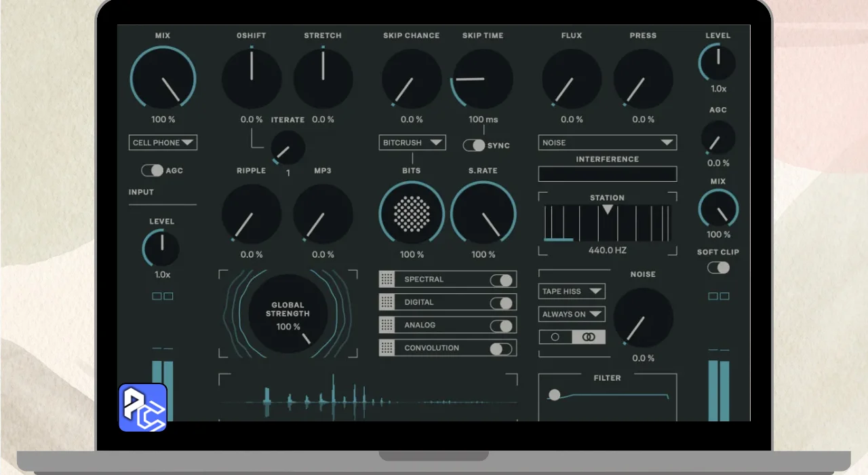Viewport: 868px width, 475px height.
Task: Toggle the SYNC switch under Skip Time
Action: coord(474,145)
